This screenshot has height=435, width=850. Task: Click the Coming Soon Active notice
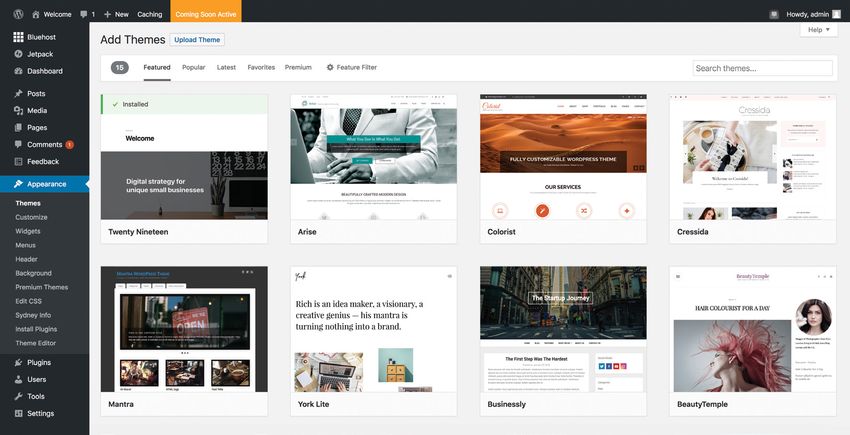[x=206, y=11]
